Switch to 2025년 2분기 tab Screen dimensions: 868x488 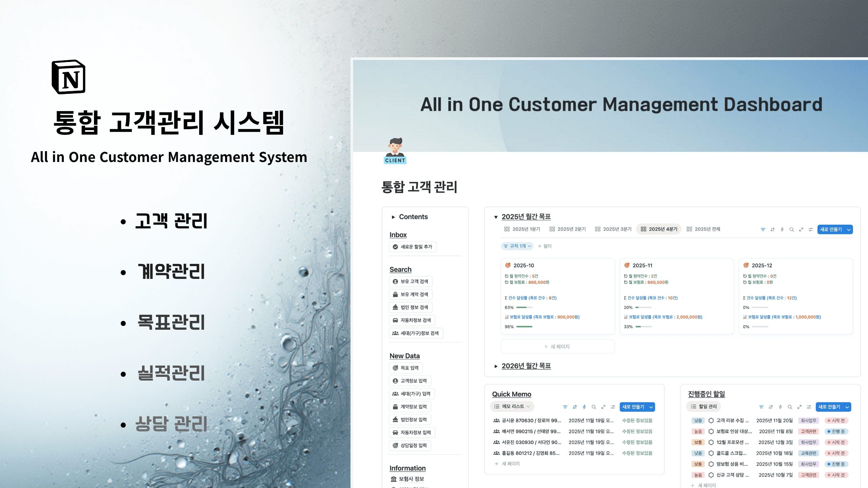point(568,229)
